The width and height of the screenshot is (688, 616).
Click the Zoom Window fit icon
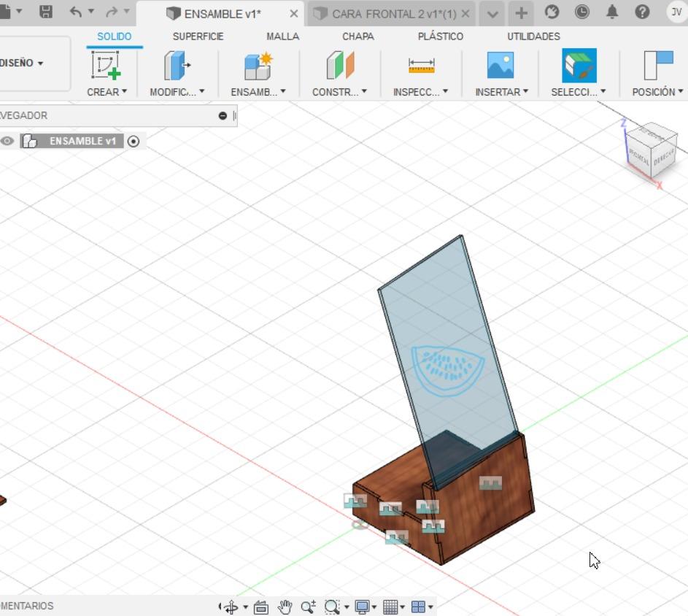pos(332,607)
